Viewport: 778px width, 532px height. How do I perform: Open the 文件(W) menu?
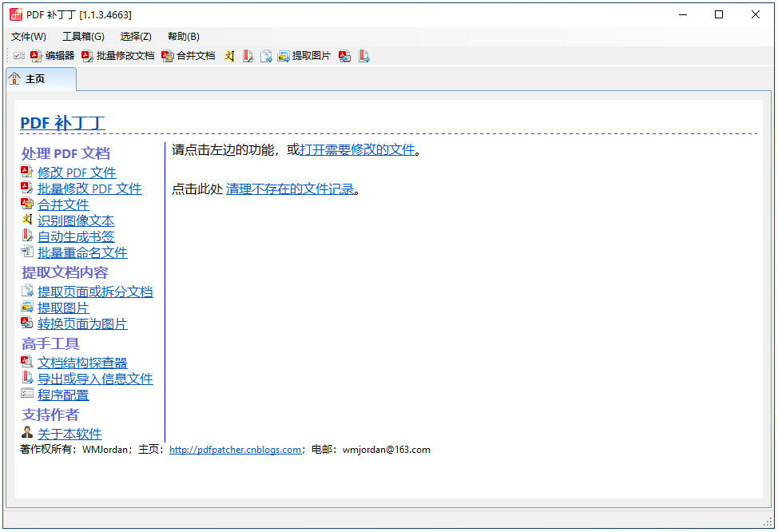click(28, 36)
